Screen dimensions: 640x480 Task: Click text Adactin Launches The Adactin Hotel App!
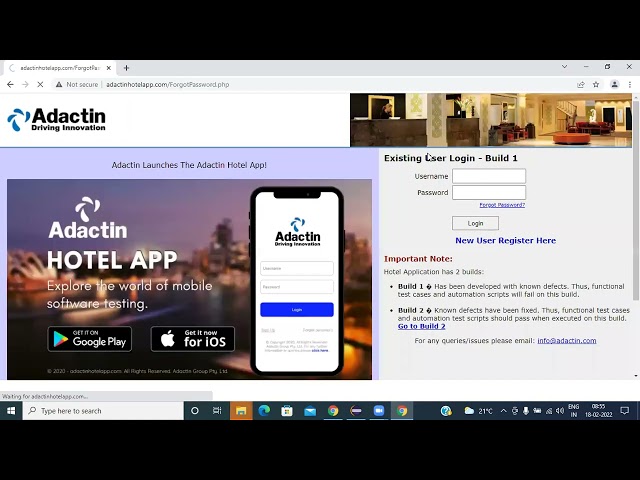pyautogui.click(x=189, y=165)
